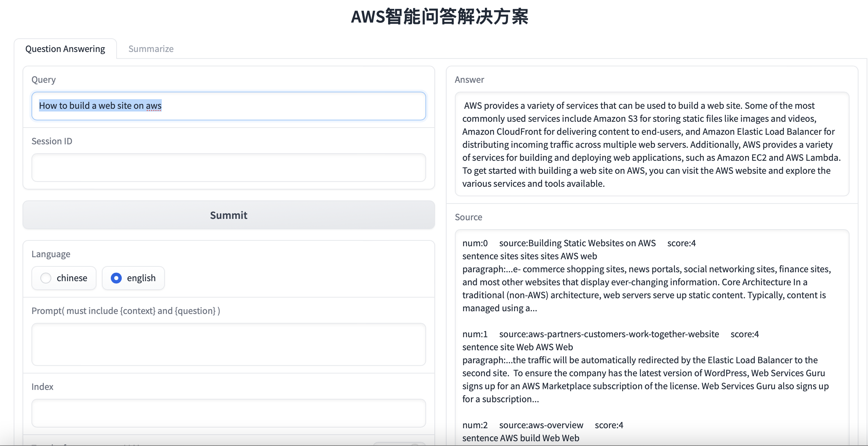Choose the english language radio option

pos(117,278)
